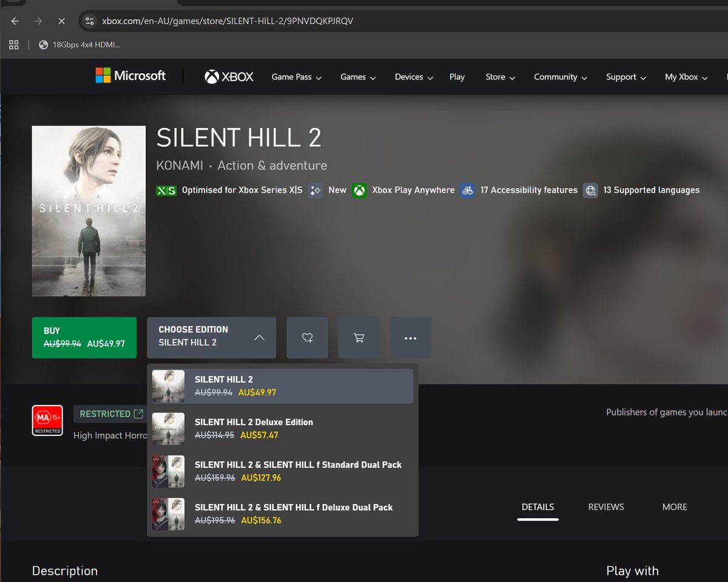The width and height of the screenshot is (728, 582).
Task: Expand the Store menu
Action: [500, 77]
